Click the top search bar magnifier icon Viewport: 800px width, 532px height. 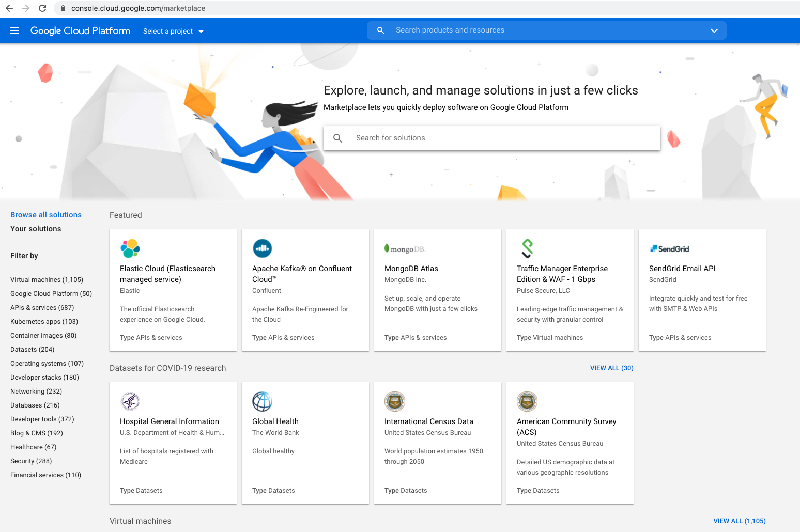380,30
